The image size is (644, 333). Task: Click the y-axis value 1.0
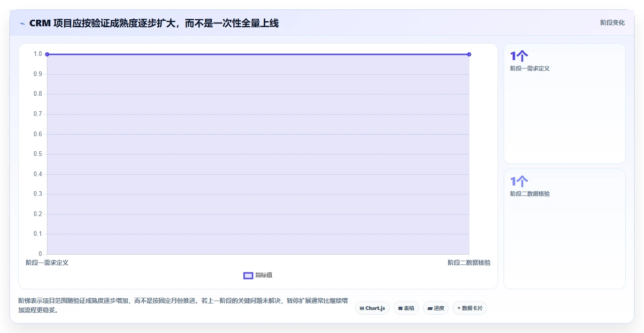[x=38, y=54]
